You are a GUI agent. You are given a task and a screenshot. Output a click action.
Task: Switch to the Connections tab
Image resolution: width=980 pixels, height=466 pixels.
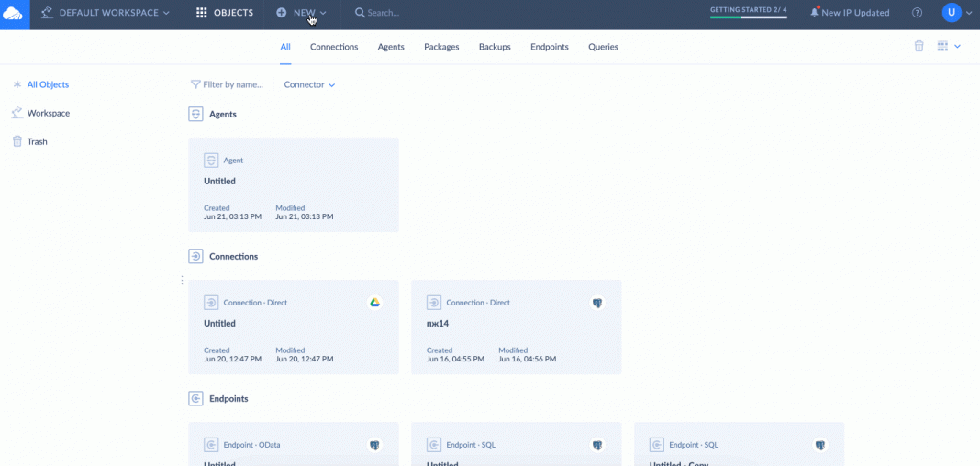(334, 47)
